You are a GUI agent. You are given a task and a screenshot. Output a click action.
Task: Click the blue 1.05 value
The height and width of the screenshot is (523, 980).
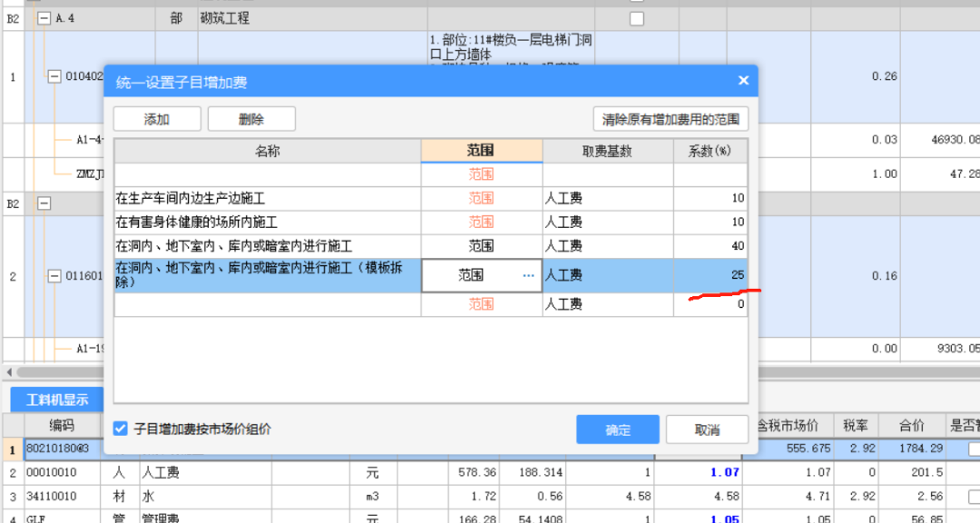[x=724, y=518]
